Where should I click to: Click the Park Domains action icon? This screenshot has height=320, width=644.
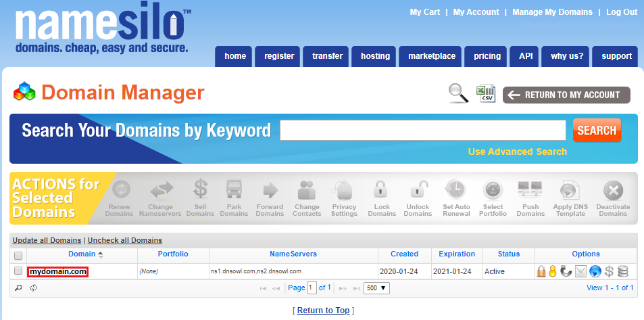[234, 189]
